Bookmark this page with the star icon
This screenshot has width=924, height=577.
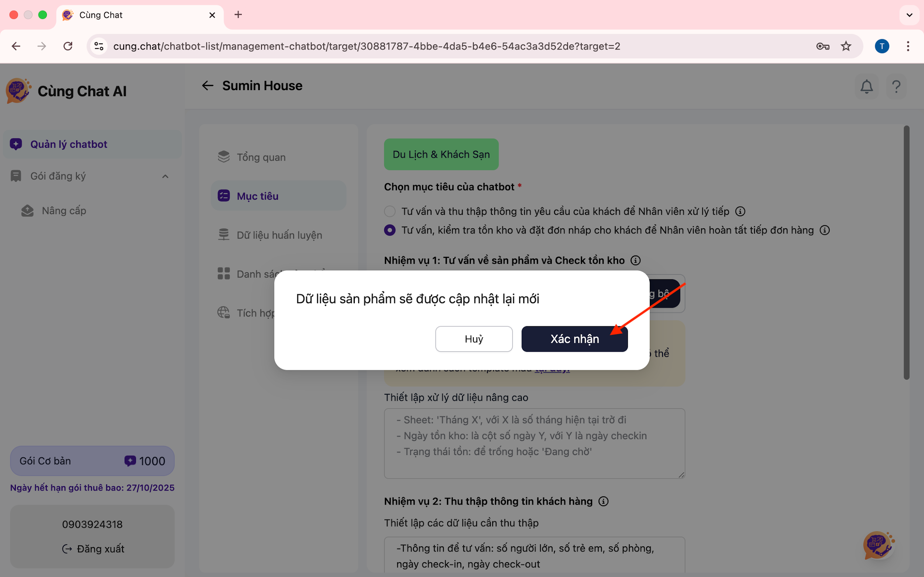point(846,46)
